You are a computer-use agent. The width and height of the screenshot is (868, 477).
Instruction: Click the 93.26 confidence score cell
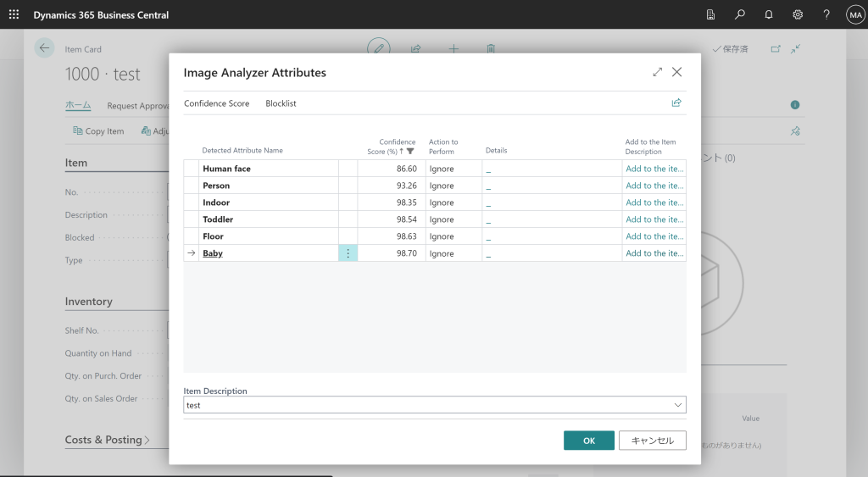(x=392, y=186)
